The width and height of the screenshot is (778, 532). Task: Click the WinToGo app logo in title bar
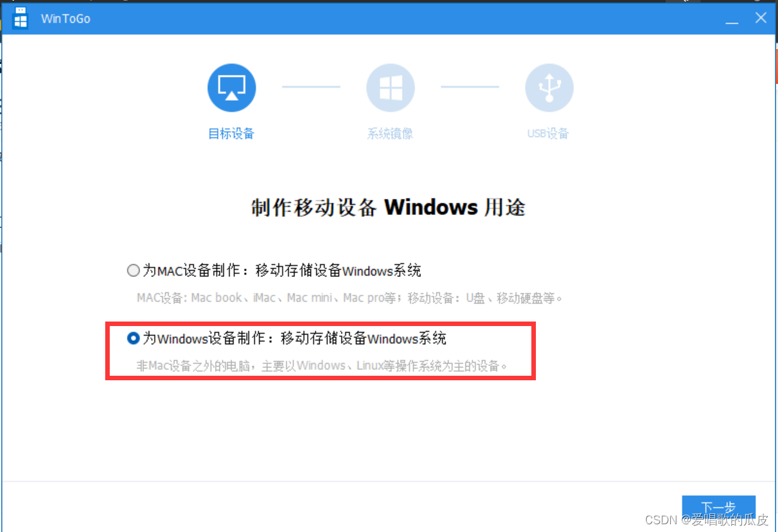tap(21, 19)
